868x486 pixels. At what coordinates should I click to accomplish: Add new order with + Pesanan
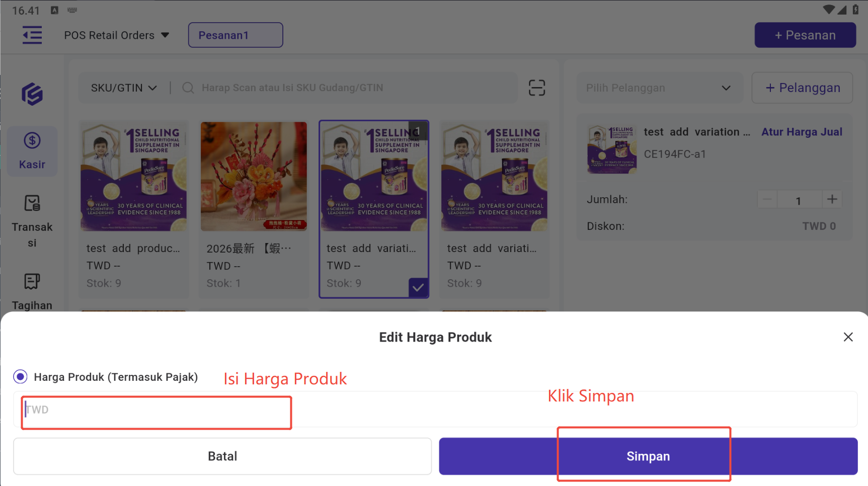point(805,35)
